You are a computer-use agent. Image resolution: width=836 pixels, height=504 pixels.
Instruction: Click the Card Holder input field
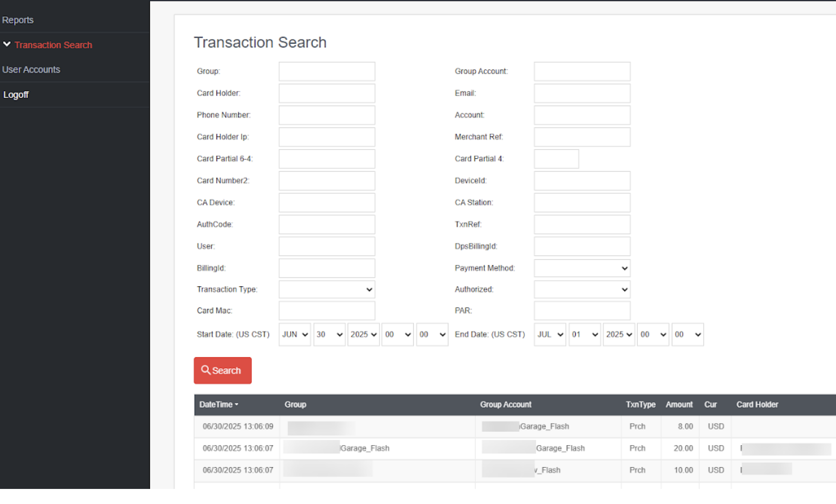coord(326,93)
